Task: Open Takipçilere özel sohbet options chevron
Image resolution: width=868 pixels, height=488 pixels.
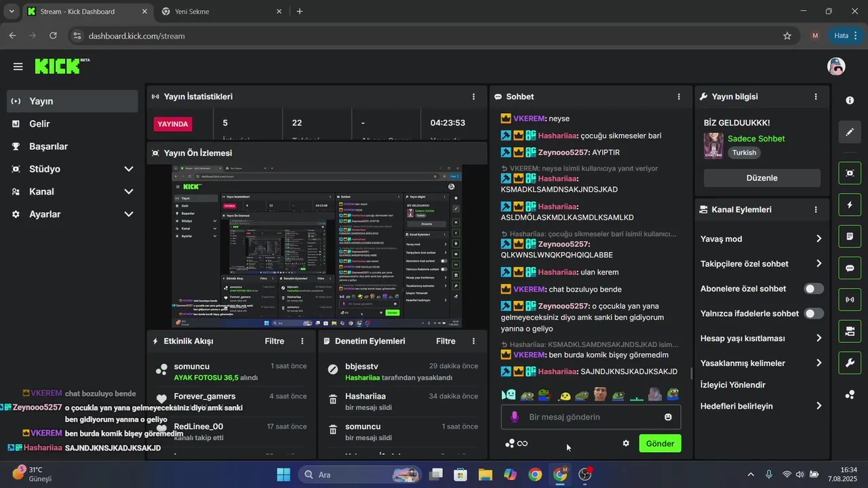Action: (x=818, y=264)
